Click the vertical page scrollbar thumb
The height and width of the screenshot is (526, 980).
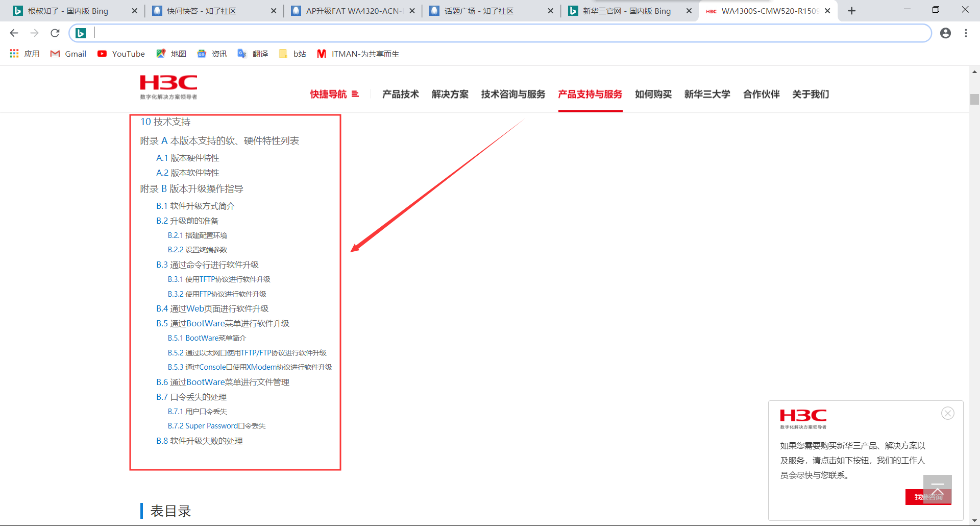click(974, 99)
